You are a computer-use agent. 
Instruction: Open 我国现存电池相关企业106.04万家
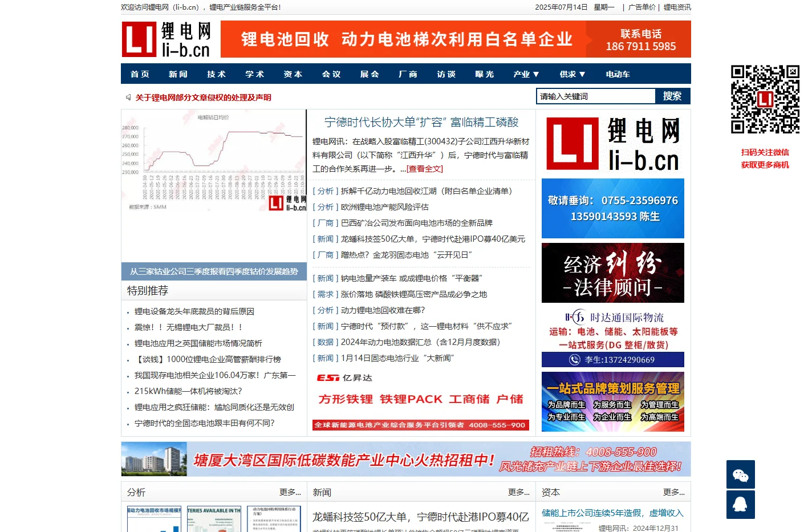215,375
